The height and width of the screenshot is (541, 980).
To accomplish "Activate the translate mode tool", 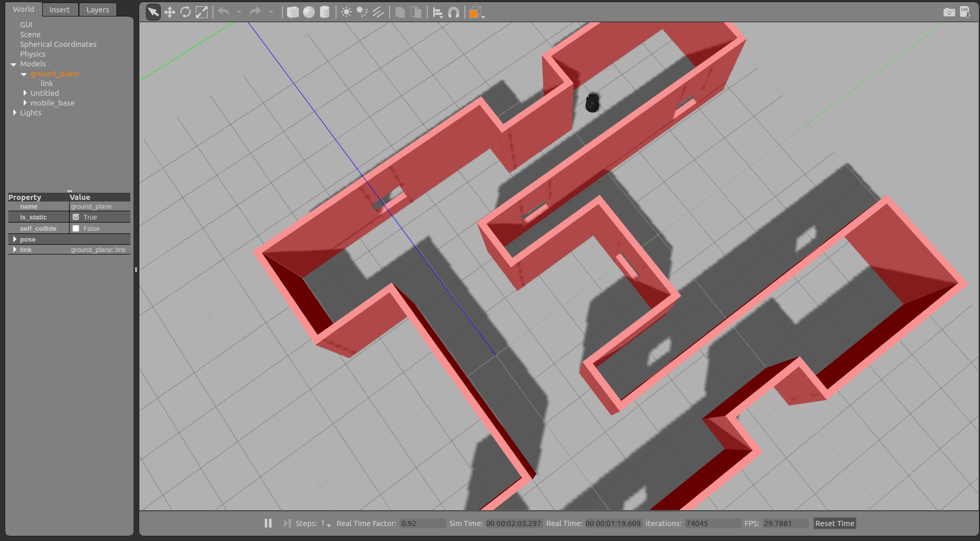I will click(170, 12).
